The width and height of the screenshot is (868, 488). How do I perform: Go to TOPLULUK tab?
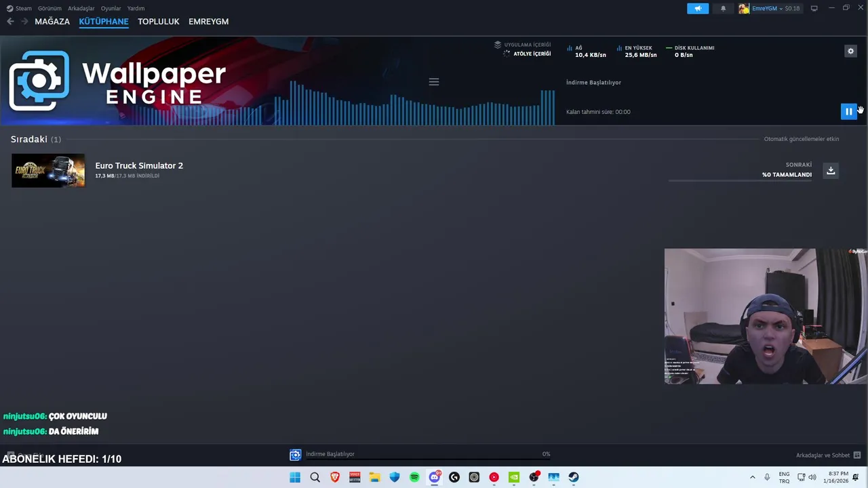tap(159, 22)
